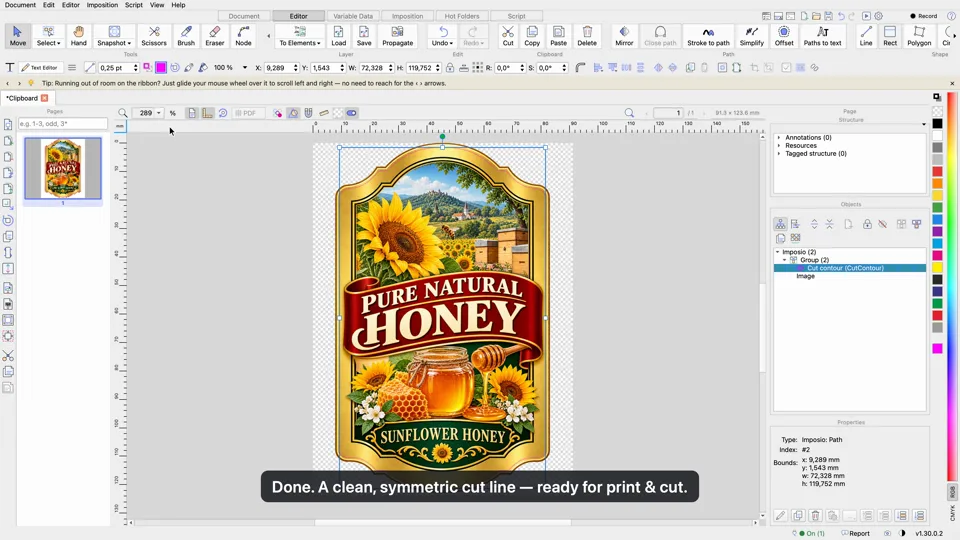Viewport: 960px width, 540px height.
Task: Select the Brush tool
Action: point(186,36)
